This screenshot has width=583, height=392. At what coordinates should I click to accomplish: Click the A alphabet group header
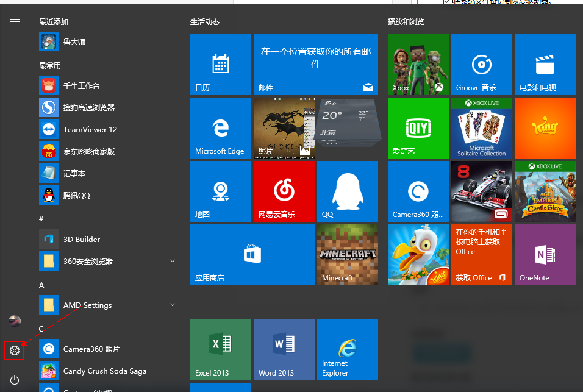click(x=41, y=285)
